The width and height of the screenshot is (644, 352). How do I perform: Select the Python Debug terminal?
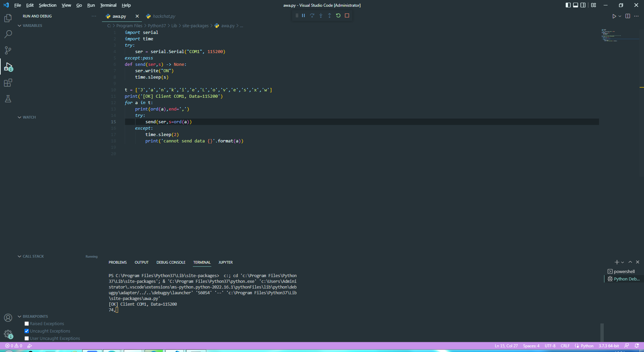pyautogui.click(x=624, y=279)
